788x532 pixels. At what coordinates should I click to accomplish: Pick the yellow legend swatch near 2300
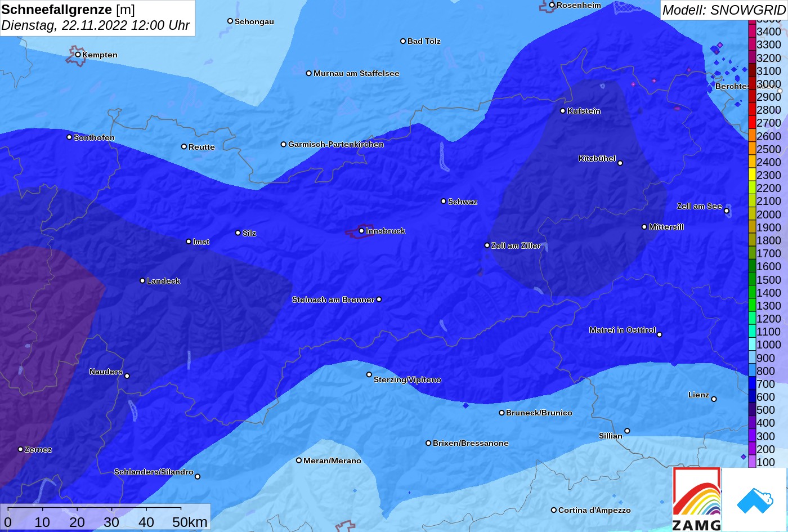pos(752,175)
